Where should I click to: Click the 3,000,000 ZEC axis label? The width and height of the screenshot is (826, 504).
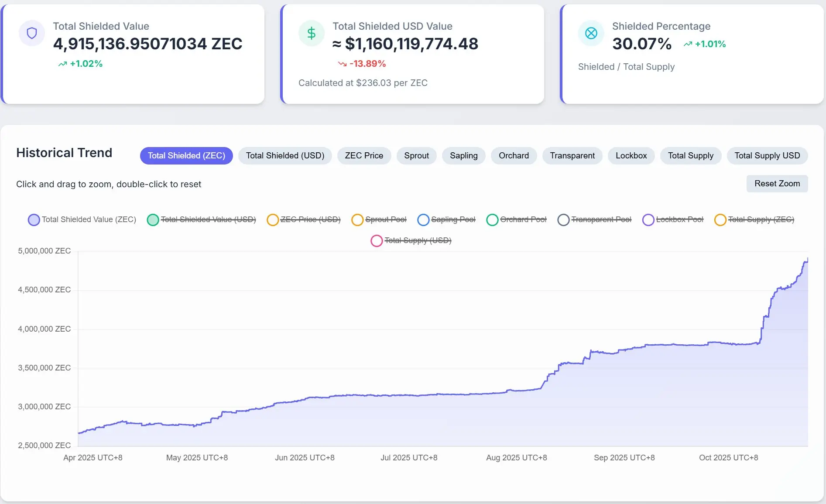click(x=44, y=407)
